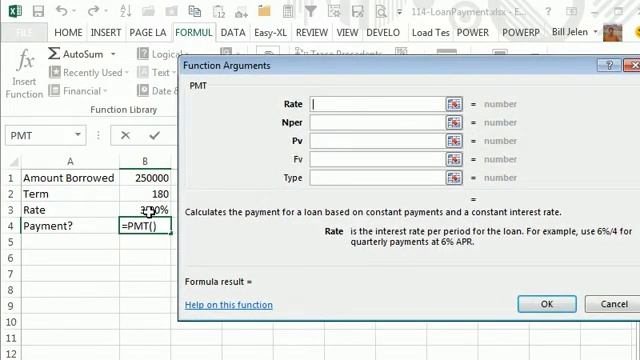Screen dimensions: 640x360
Task: Click the Calculator icon in quick access toolbar
Action: 288,11
